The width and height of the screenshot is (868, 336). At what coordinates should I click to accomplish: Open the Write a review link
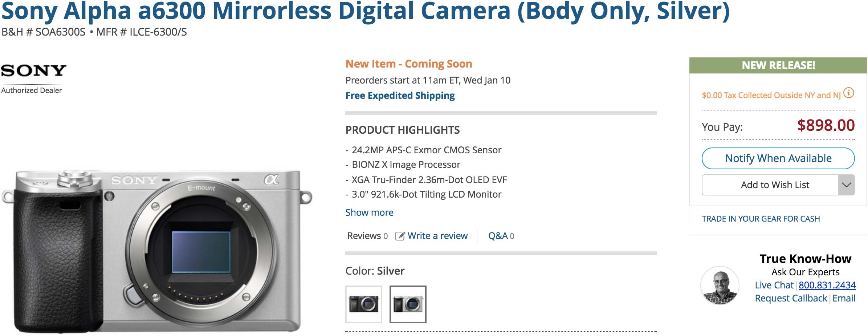(x=437, y=236)
